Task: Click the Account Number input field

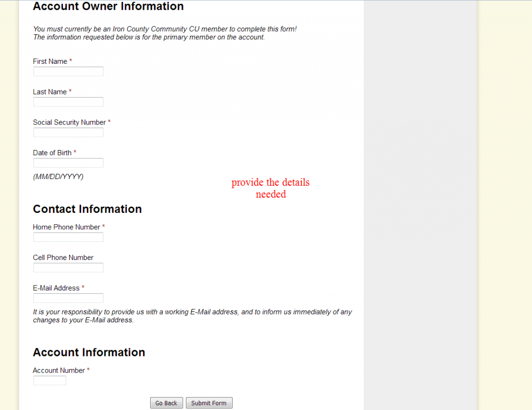Action: click(x=50, y=381)
